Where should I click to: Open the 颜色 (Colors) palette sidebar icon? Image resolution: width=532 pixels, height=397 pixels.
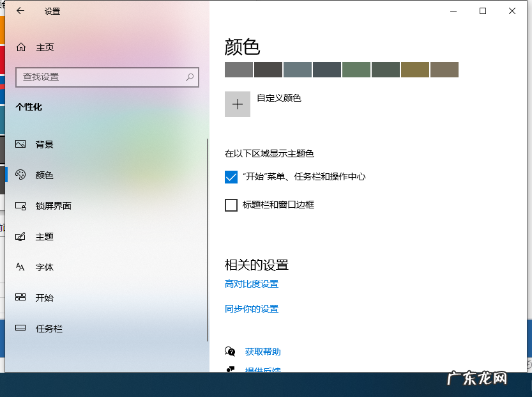(21, 175)
